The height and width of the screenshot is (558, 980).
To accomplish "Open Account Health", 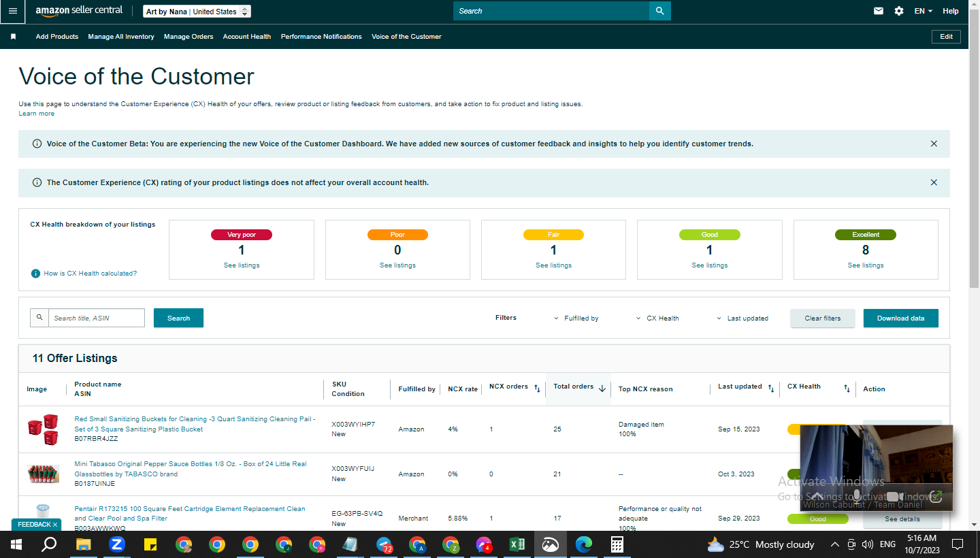I will [x=247, y=37].
